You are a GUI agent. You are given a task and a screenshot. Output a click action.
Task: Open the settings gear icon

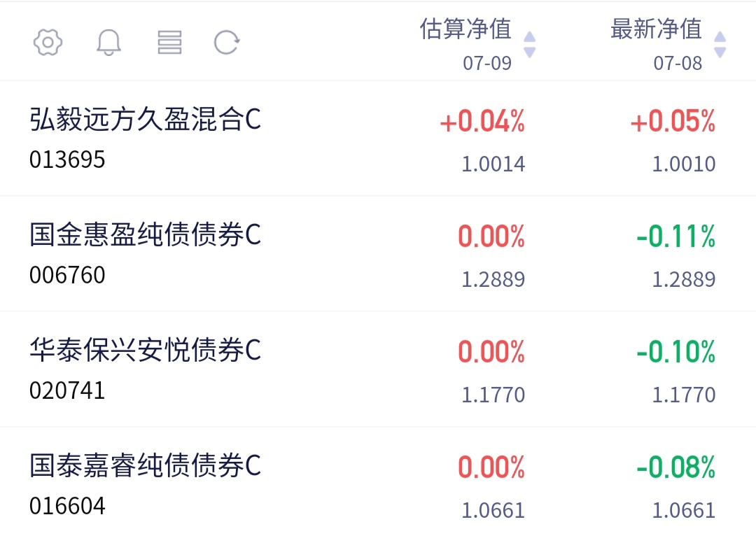point(48,43)
